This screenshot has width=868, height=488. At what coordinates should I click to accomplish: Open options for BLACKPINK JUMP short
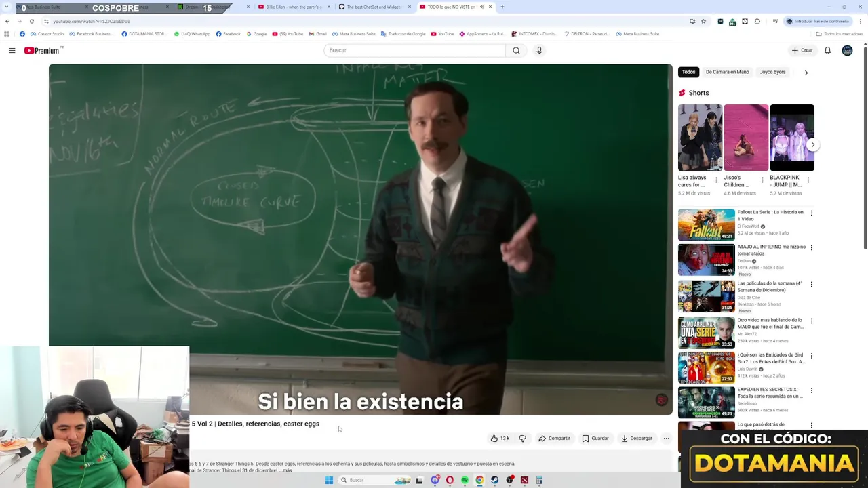pos(808,180)
